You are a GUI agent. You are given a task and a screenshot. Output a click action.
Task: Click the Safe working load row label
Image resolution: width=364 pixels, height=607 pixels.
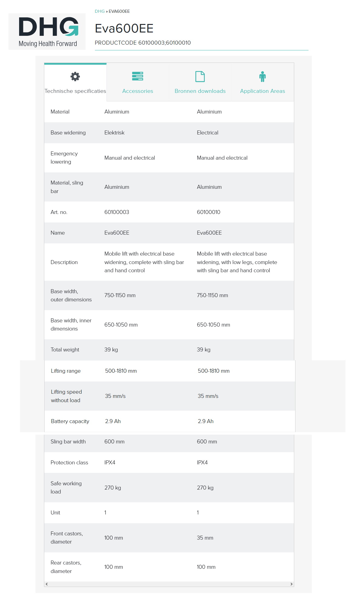point(66,487)
